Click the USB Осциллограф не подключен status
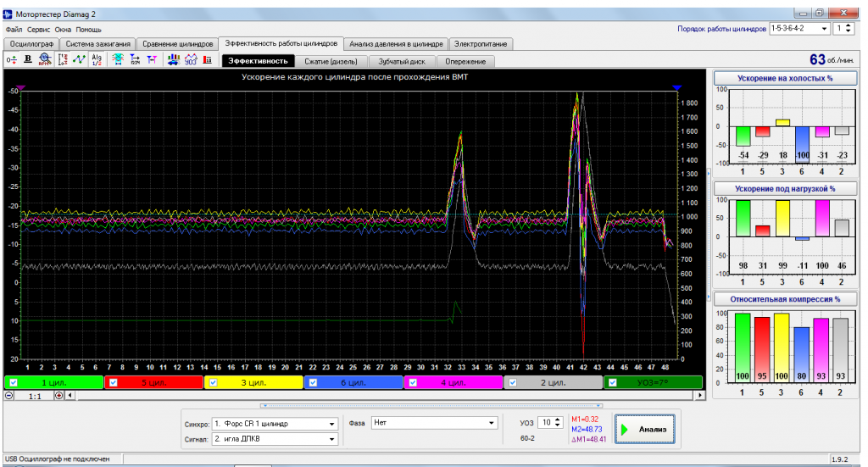This screenshot has width=868, height=467. click(58, 459)
